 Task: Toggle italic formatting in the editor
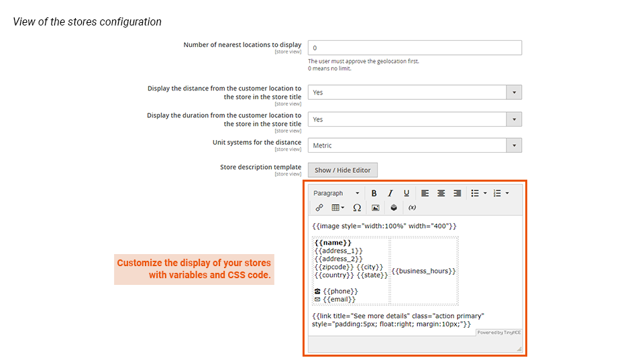(x=390, y=193)
